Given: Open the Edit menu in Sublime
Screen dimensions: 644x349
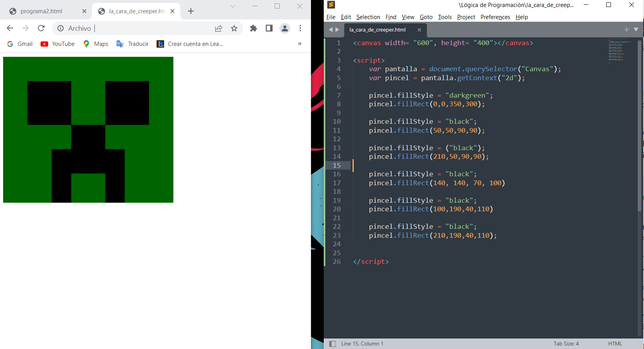Looking at the screenshot, I should (x=346, y=17).
